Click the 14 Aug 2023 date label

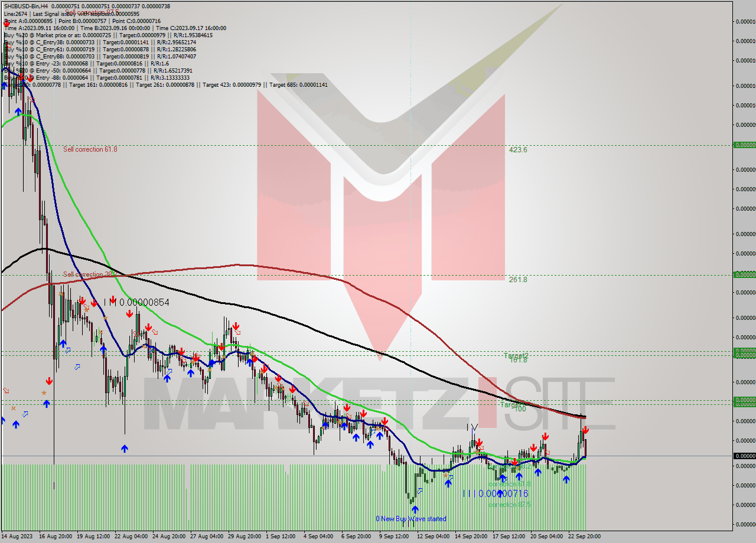pos(17,537)
